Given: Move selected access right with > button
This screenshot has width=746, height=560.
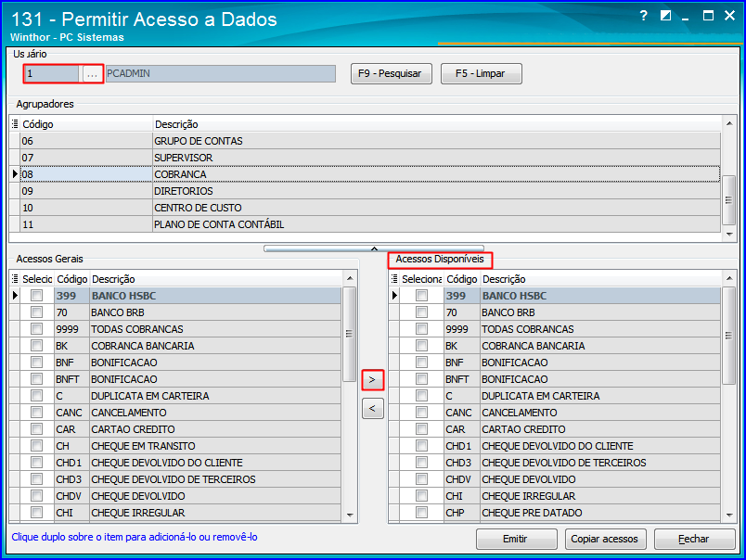Looking at the screenshot, I should point(372,380).
